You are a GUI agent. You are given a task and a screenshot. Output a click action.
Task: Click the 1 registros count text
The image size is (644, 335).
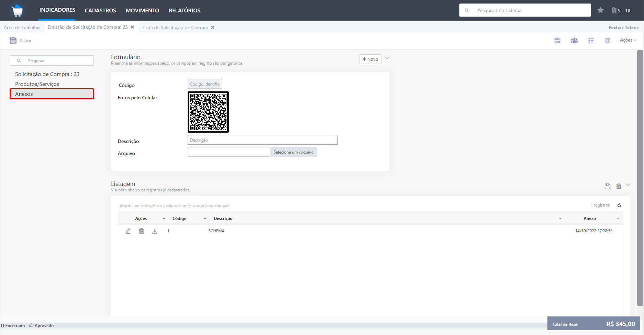pyautogui.click(x=600, y=205)
